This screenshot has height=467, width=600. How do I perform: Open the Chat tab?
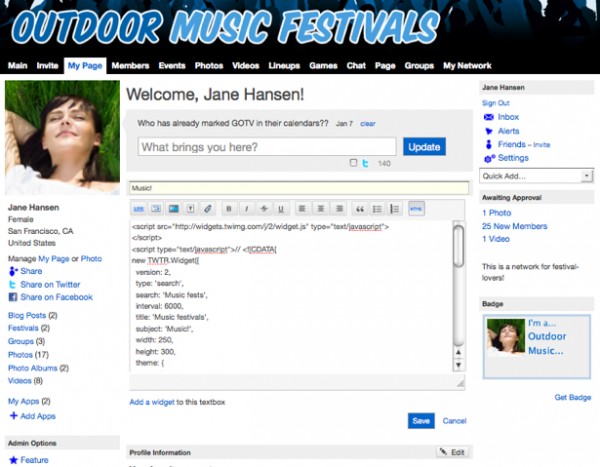pos(356,65)
